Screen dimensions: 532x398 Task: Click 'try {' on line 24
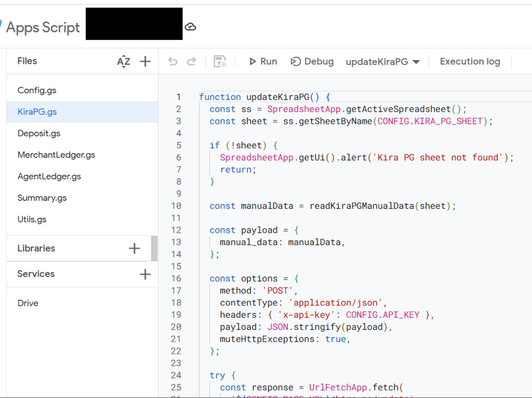pyautogui.click(x=222, y=375)
